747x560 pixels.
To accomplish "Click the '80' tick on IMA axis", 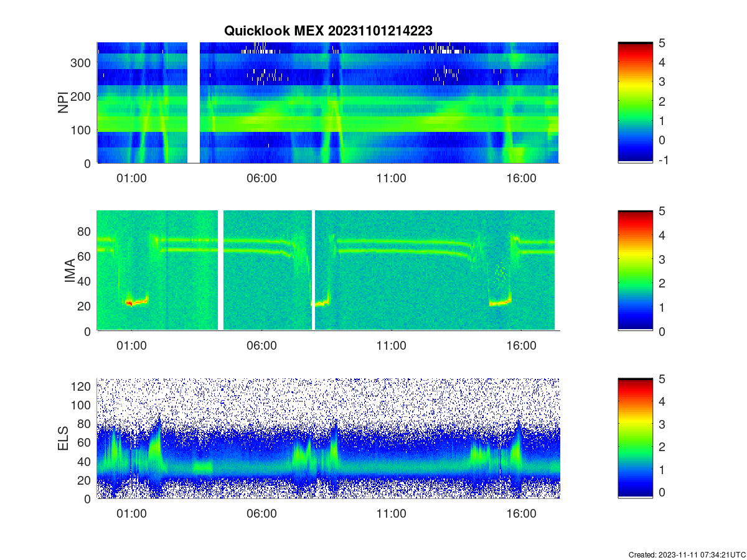I will pyautogui.click(x=85, y=231).
